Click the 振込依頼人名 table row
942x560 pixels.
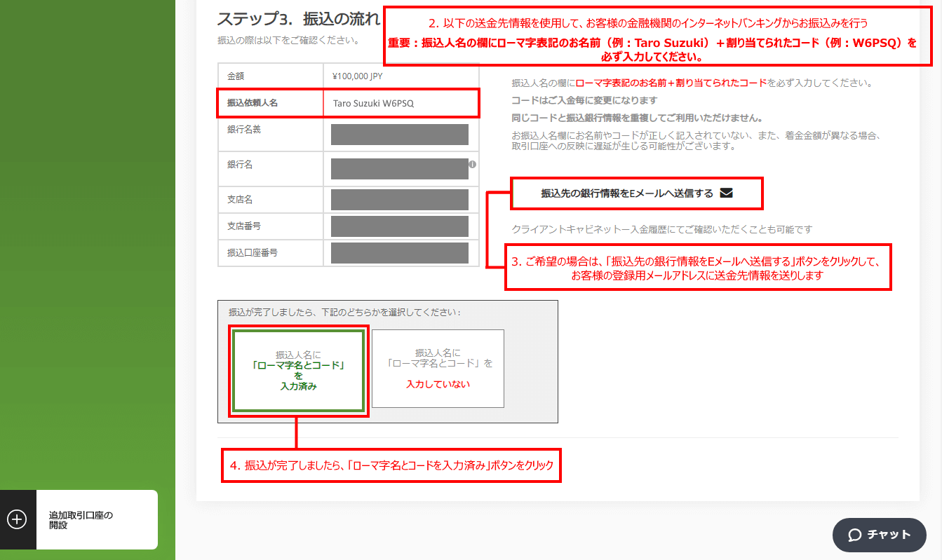270,103
